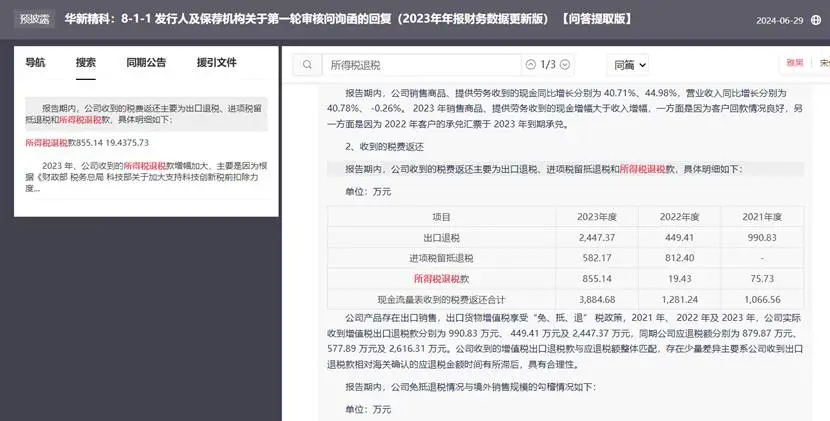This screenshot has width=830, height=421.
Task: Click table header 2022年度
Action: 679,217
